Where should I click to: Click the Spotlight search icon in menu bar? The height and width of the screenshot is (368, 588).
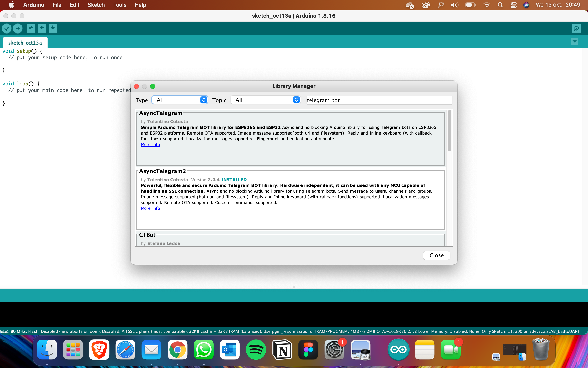coord(500,5)
